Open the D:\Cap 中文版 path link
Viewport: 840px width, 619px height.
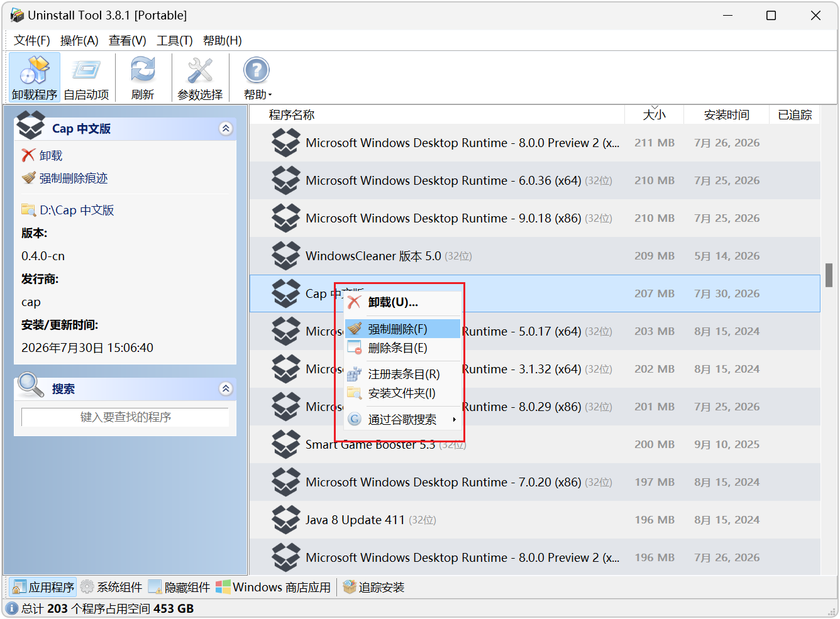(x=77, y=210)
